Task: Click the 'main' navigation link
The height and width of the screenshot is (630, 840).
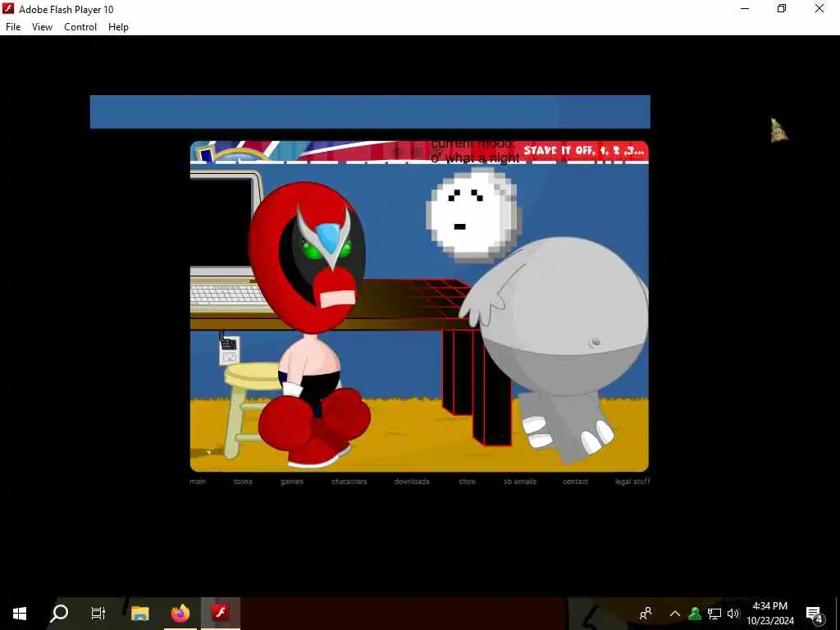Action: [x=198, y=481]
